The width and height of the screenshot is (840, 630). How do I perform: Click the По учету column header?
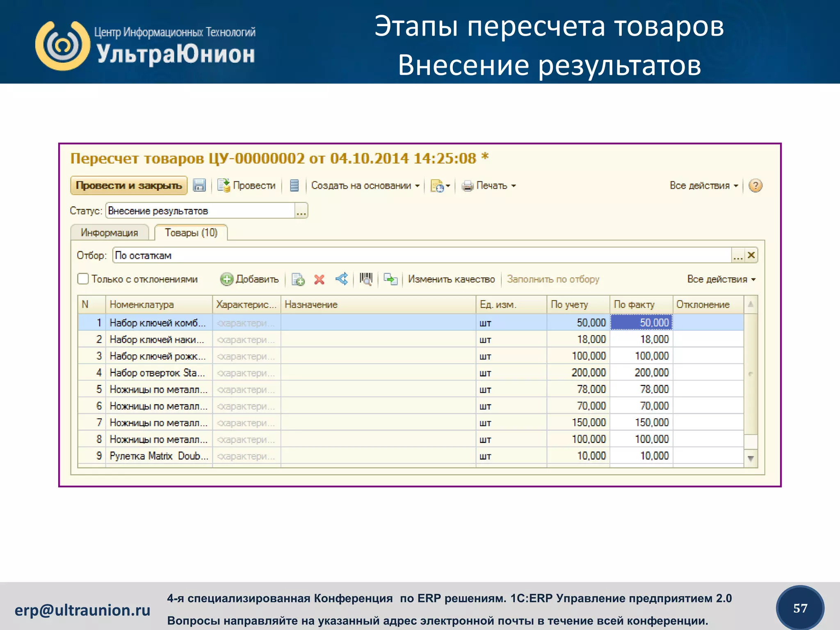pos(578,305)
